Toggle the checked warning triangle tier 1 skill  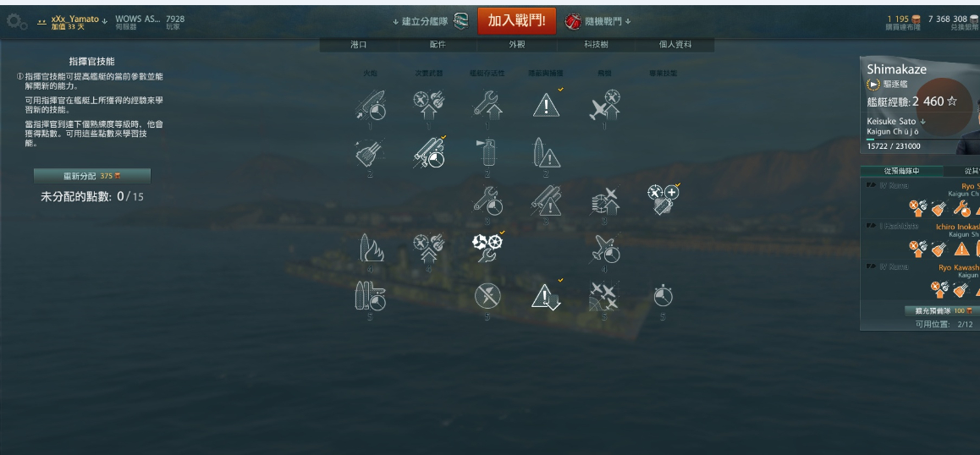point(546,104)
